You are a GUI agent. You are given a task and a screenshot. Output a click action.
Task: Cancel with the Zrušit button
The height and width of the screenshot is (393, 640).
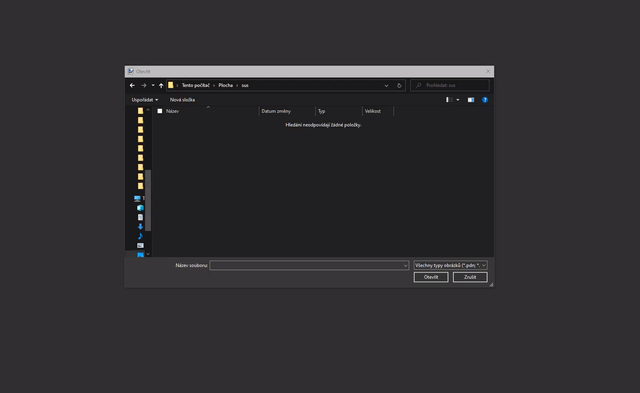coord(470,277)
